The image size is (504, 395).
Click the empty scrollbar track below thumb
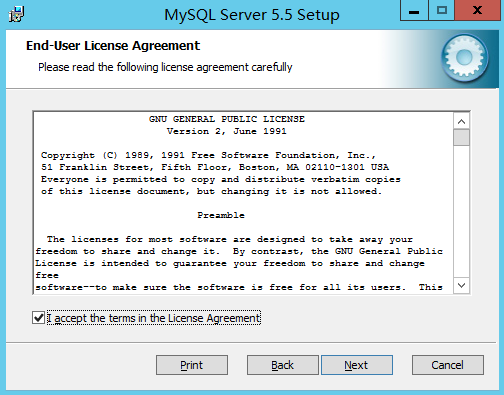click(461, 211)
